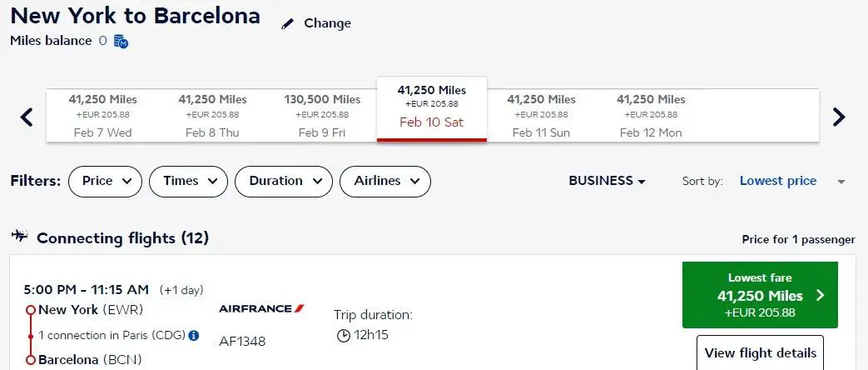Viewport: 868px width, 370px height.
Task: Open the Sort by Lowest price dropdown
Action: [x=792, y=182]
